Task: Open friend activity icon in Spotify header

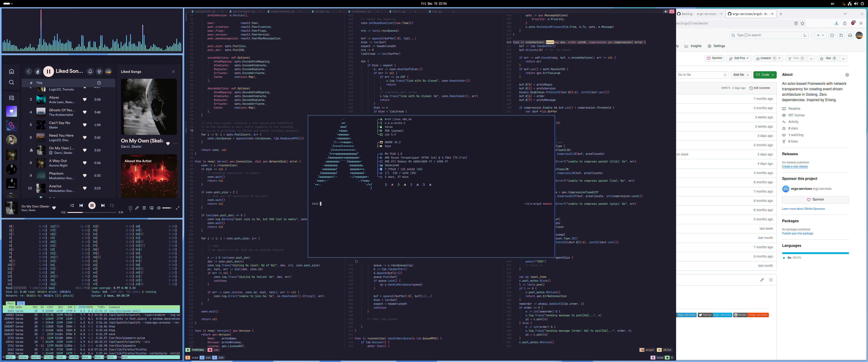Action: pos(99,71)
